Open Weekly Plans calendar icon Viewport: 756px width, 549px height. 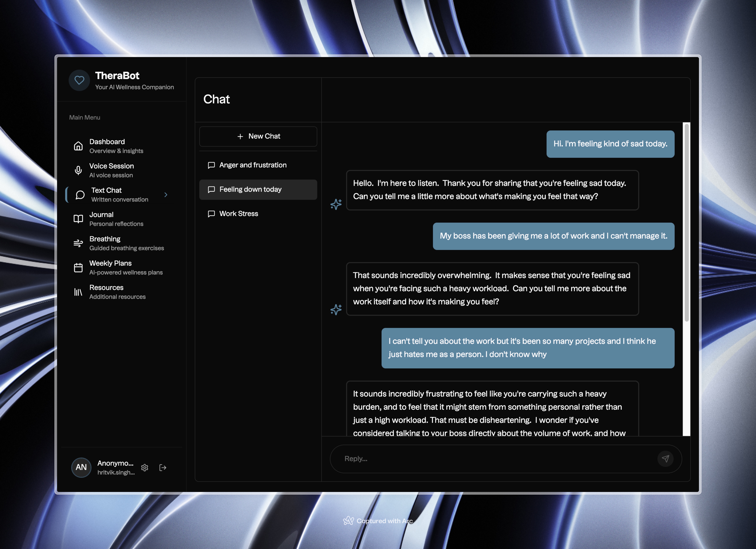[78, 268]
